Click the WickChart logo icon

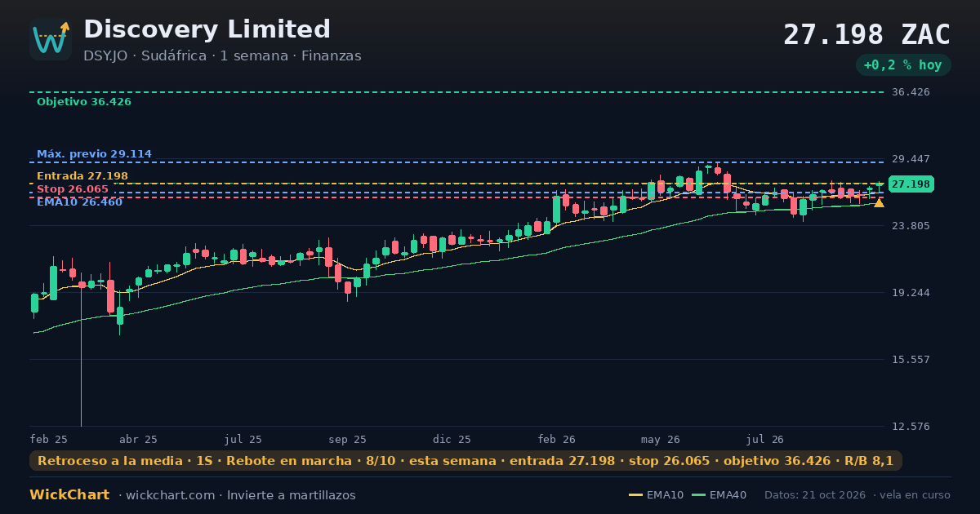coord(51,39)
